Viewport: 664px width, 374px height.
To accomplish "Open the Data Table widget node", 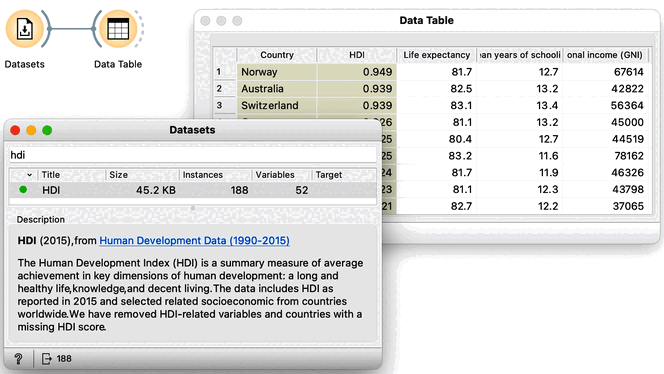I will pos(118,29).
